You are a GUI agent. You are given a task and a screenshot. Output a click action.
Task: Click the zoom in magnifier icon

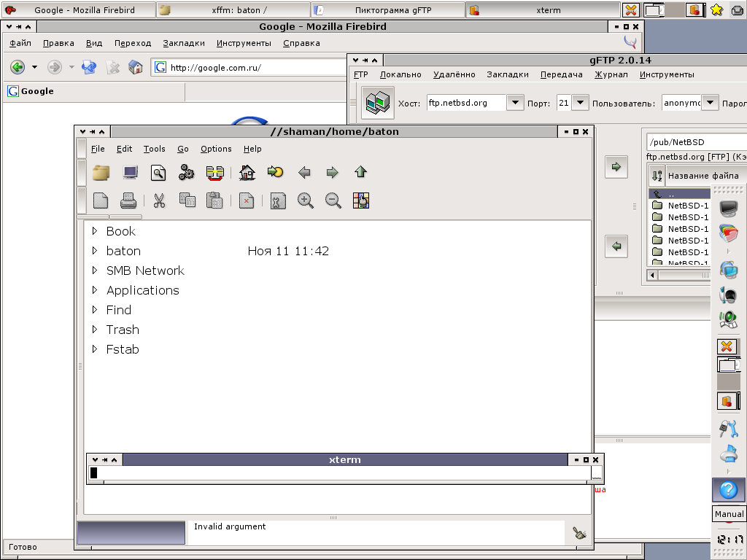[306, 201]
